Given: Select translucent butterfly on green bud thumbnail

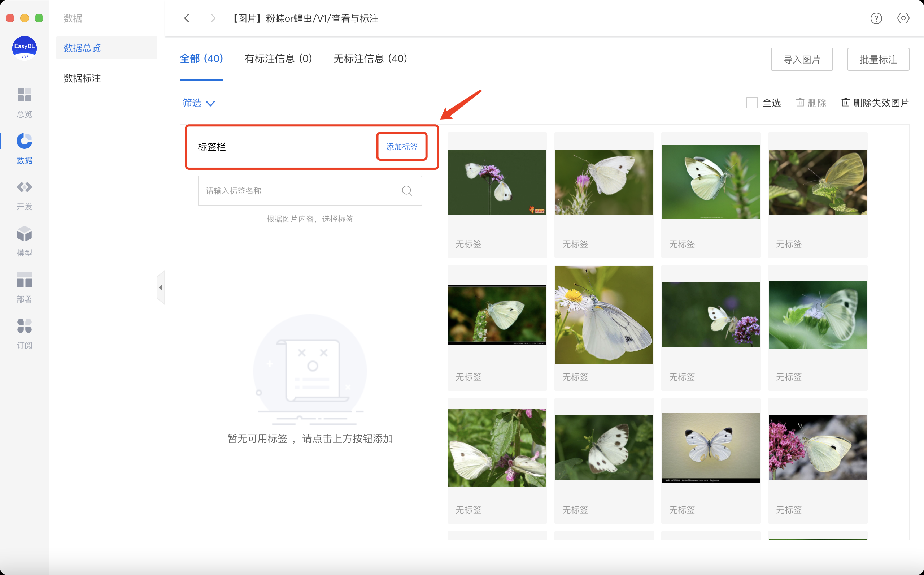Looking at the screenshot, I should 818,315.
